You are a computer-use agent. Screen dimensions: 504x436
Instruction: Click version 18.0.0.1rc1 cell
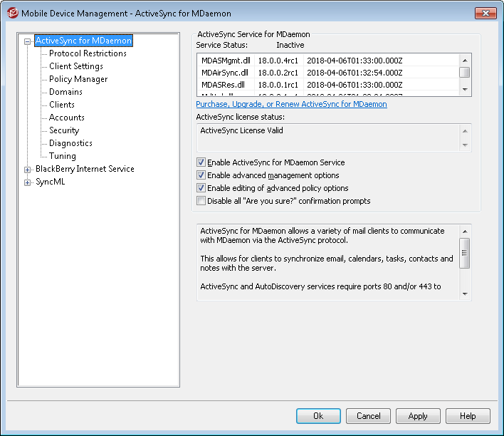(x=278, y=85)
